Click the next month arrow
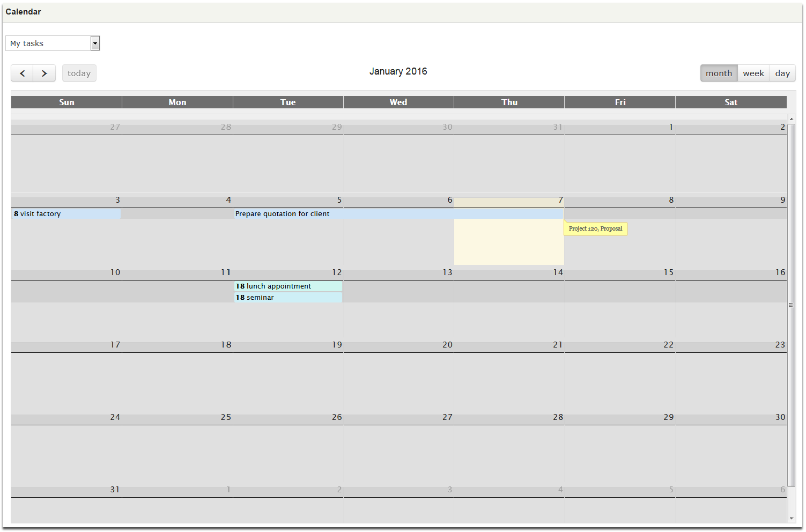The height and width of the screenshot is (532, 806). [44, 73]
